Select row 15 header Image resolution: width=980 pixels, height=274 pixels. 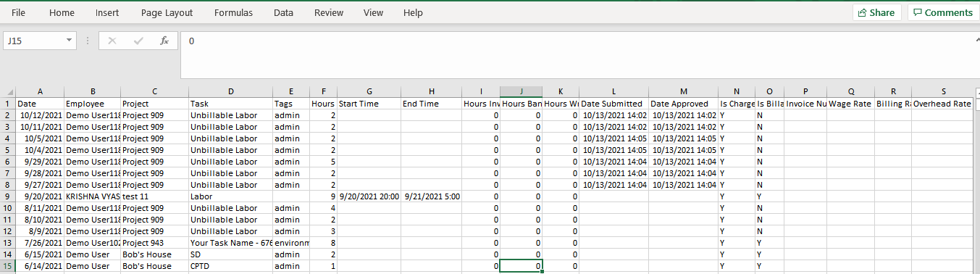point(8,266)
